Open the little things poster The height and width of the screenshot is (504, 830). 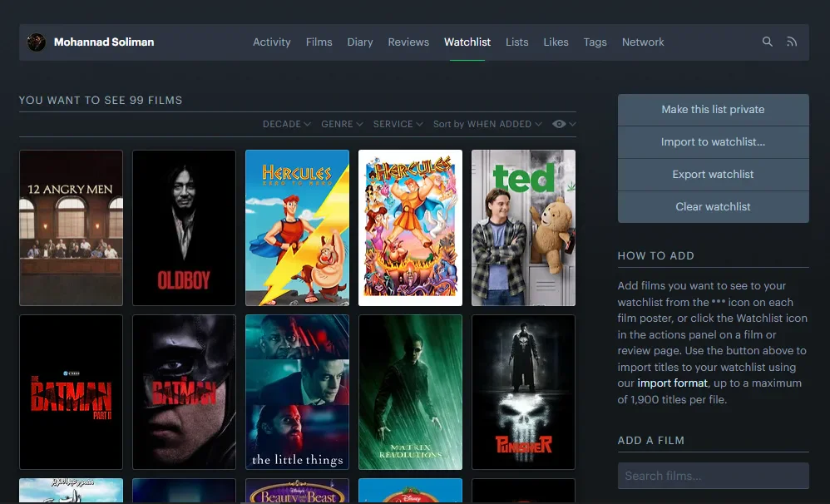point(297,392)
